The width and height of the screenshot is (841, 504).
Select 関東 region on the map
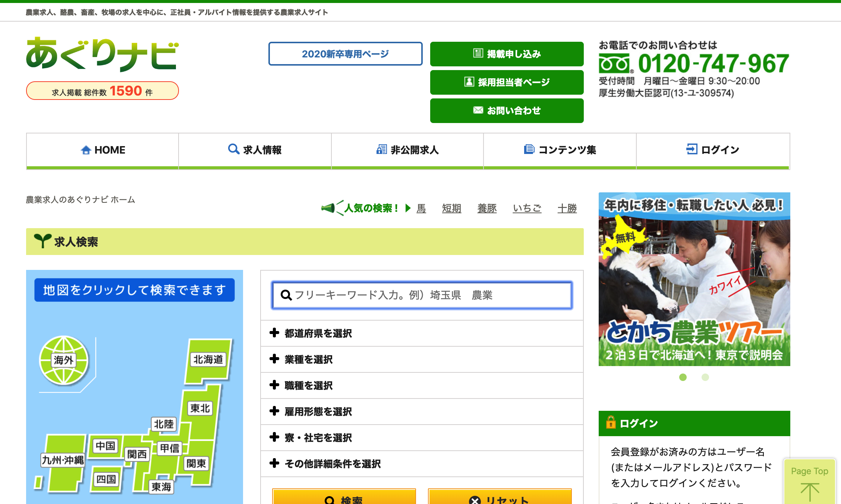(x=196, y=463)
